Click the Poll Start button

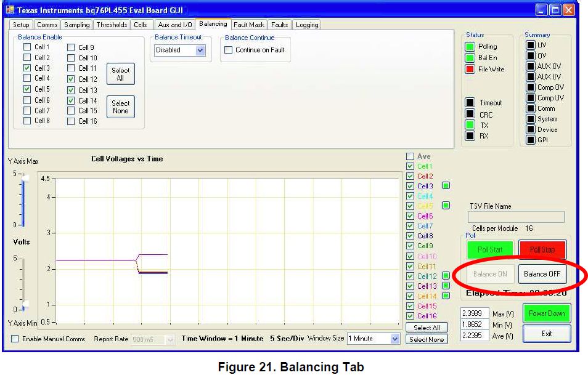[x=490, y=249]
